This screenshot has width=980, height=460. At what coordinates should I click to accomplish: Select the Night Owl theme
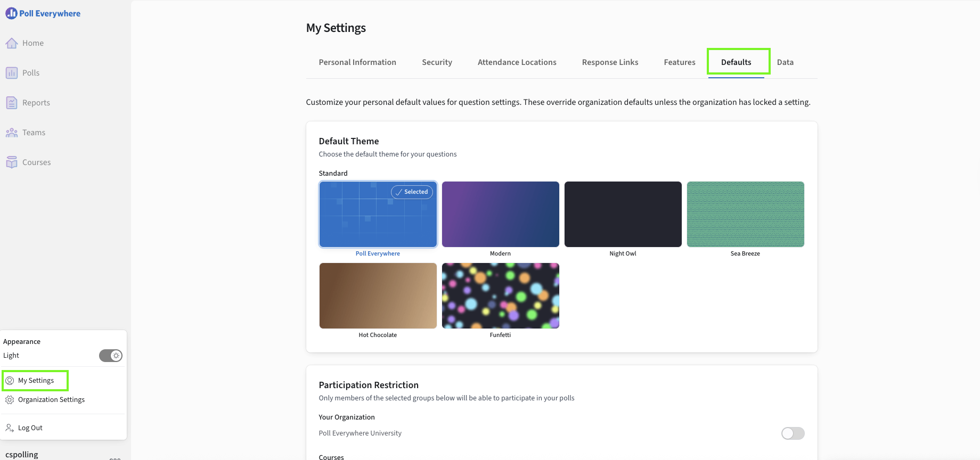(x=623, y=215)
